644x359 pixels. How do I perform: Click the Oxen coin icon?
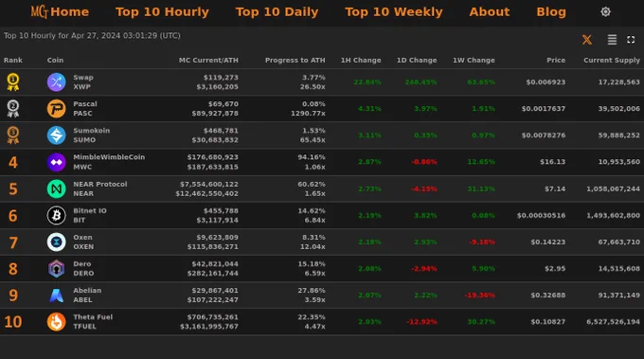(56, 242)
